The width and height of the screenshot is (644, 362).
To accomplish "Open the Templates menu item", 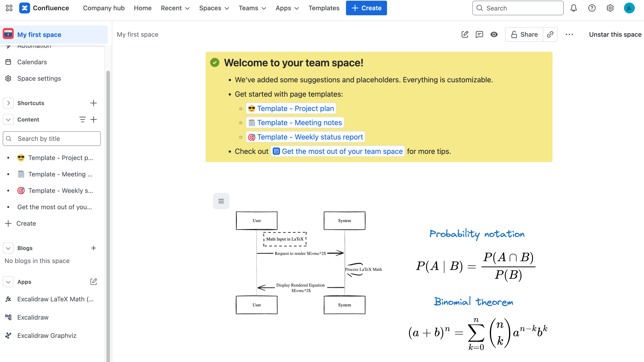I will [x=324, y=8].
